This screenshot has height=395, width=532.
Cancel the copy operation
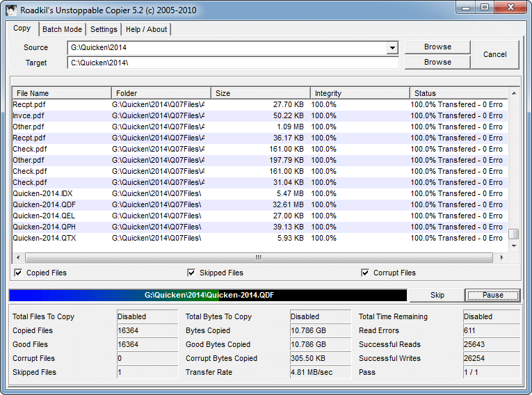click(x=494, y=55)
